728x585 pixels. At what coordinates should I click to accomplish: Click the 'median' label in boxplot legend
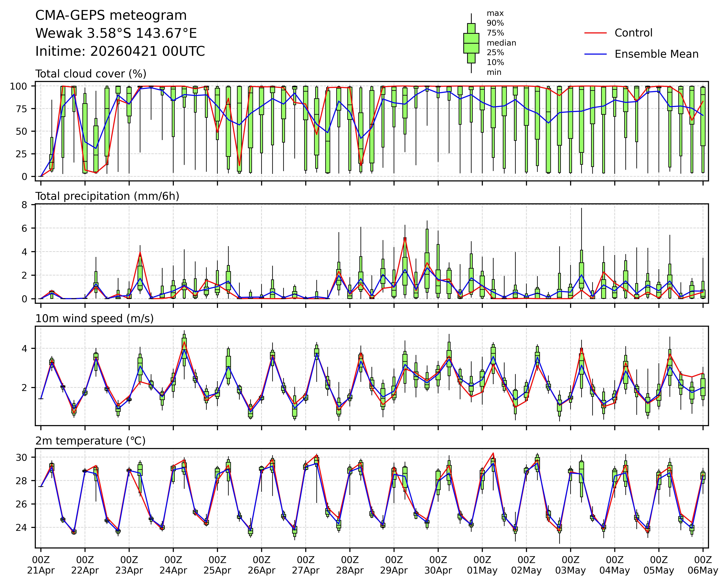501,43
